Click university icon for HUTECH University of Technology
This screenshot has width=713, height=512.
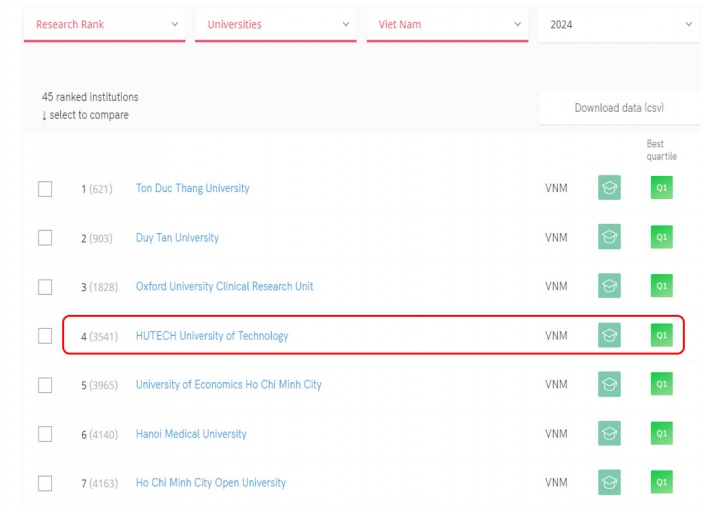click(609, 335)
